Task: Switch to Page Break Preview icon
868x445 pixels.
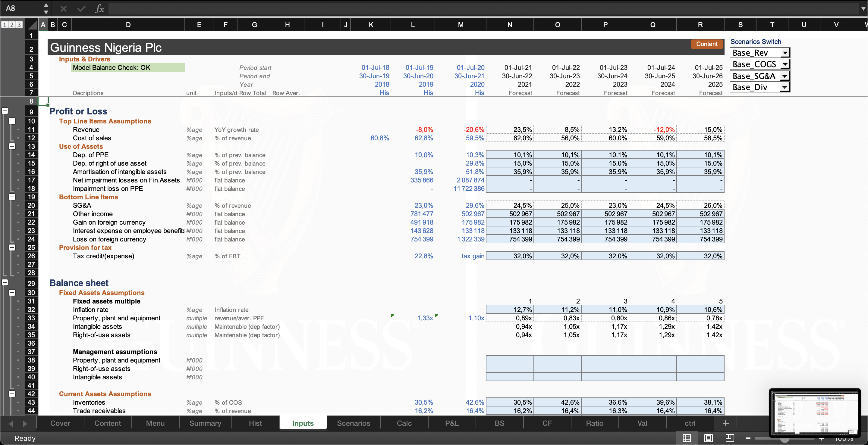Action: tap(729, 438)
